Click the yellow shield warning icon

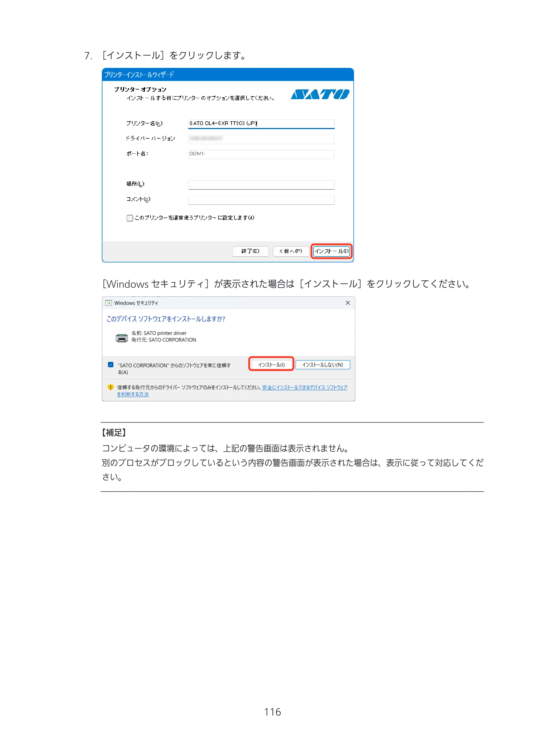[111, 387]
